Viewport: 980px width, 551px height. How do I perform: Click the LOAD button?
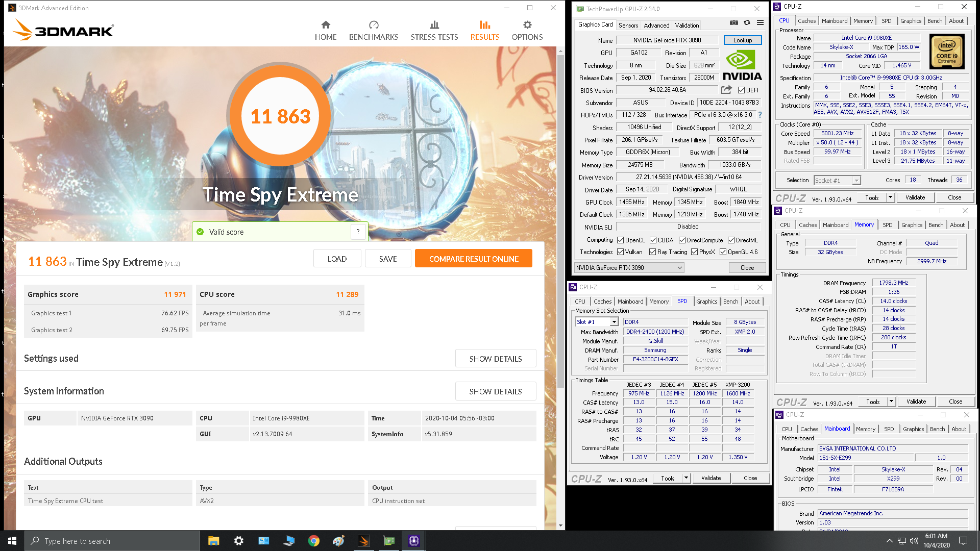point(337,259)
